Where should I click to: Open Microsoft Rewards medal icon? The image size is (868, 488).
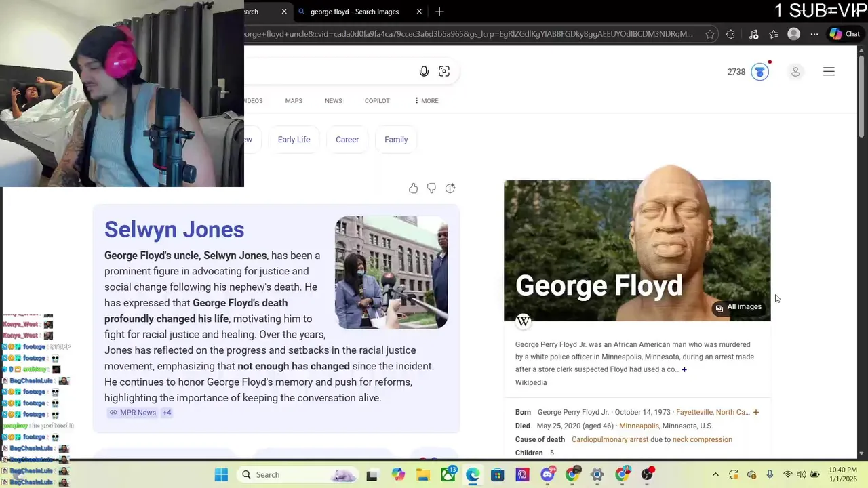(760, 72)
